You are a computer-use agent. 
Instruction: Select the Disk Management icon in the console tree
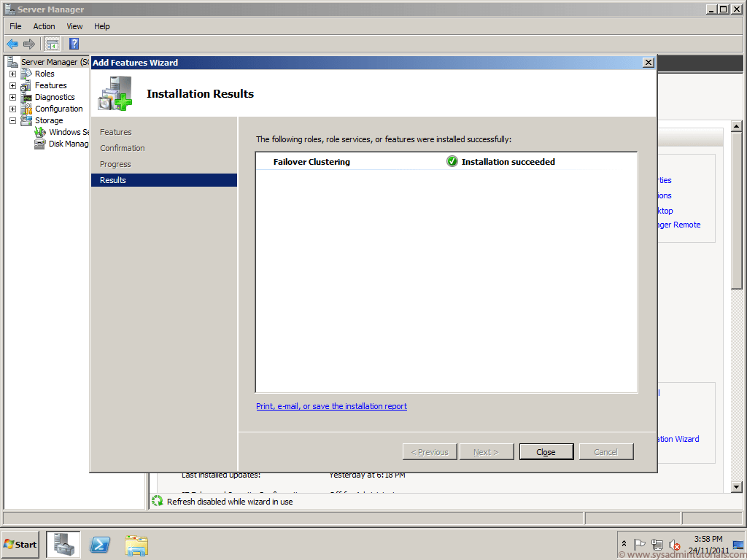40,143
